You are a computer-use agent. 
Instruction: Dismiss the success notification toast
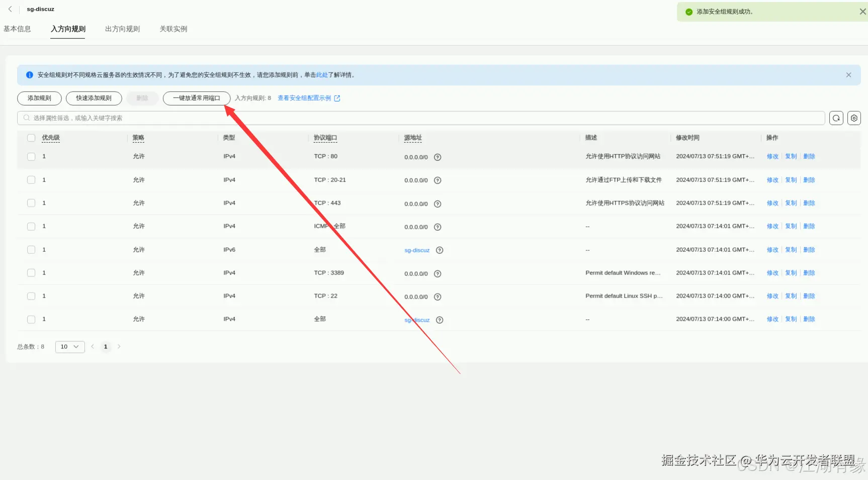coord(862,12)
